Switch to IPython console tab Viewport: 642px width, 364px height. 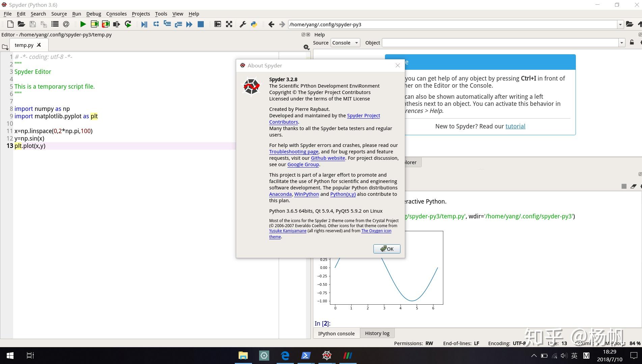point(336,334)
